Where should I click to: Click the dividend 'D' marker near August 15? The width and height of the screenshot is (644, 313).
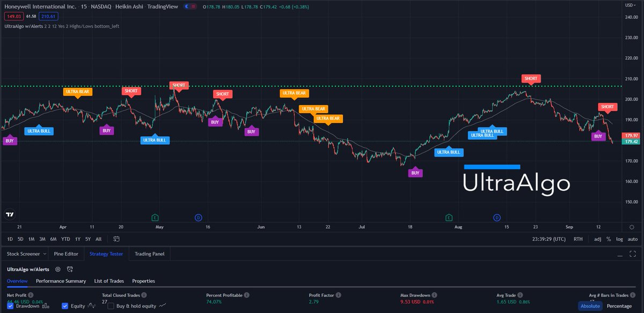point(497,217)
